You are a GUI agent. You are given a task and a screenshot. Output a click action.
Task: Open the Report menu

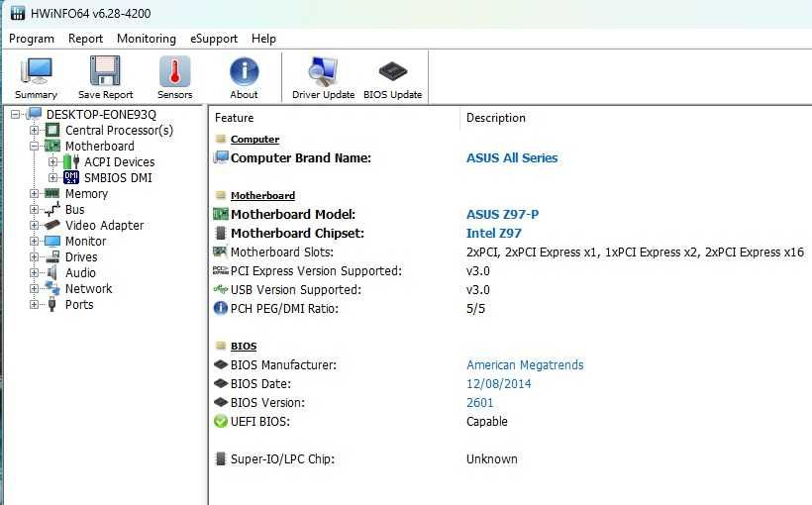(85, 39)
